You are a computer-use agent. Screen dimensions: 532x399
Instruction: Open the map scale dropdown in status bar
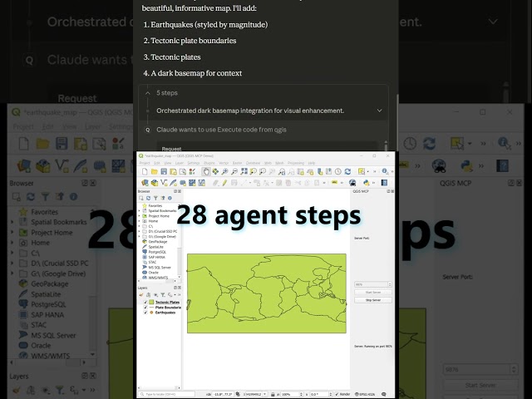(264, 394)
